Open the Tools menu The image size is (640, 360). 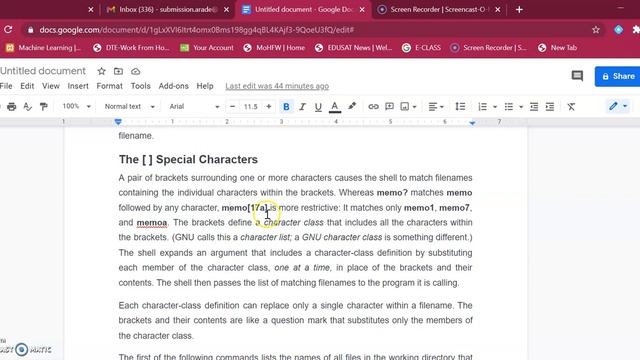click(140, 86)
